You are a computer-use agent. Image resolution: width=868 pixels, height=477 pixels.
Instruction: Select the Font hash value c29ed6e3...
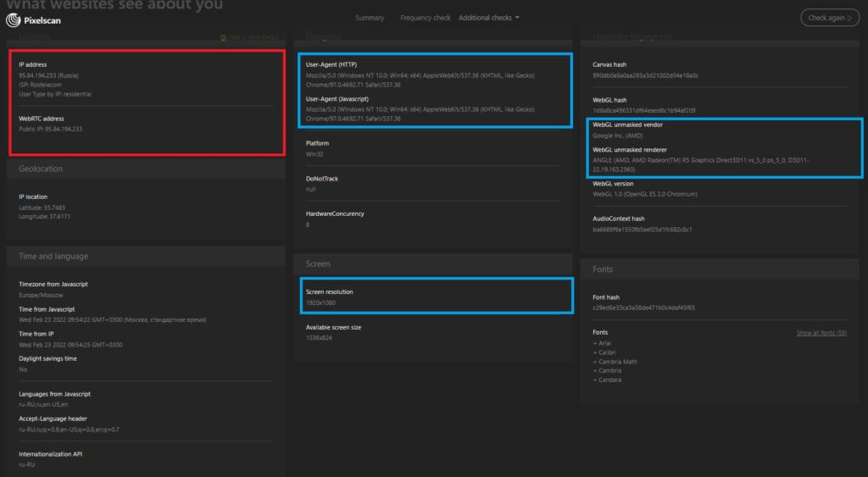pos(644,308)
